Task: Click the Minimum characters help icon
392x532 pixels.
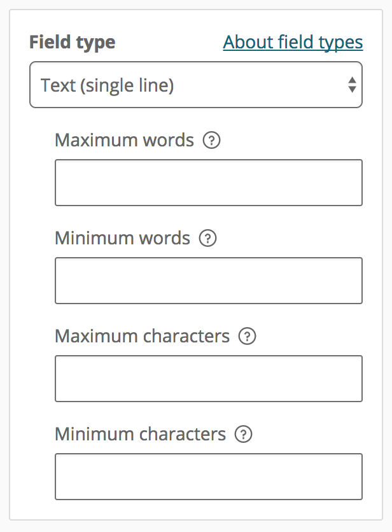Action: tap(242, 434)
